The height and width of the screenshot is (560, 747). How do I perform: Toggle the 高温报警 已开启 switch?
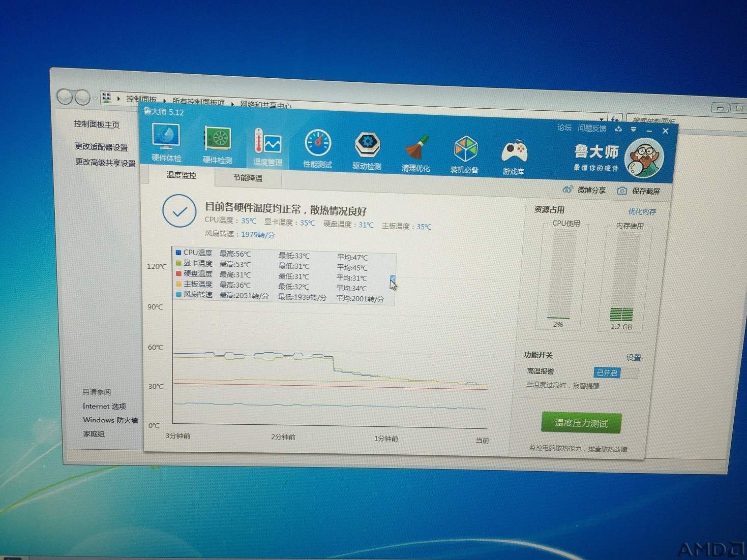[x=615, y=372]
